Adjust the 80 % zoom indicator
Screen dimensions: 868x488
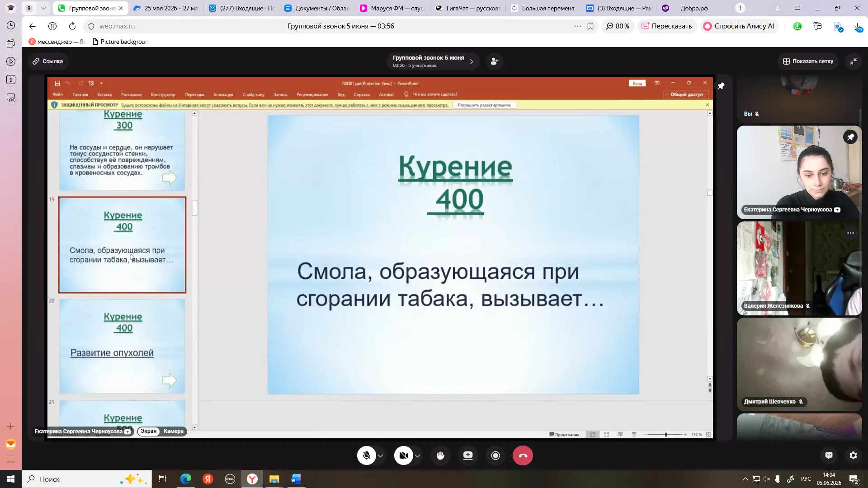pyautogui.click(x=618, y=26)
